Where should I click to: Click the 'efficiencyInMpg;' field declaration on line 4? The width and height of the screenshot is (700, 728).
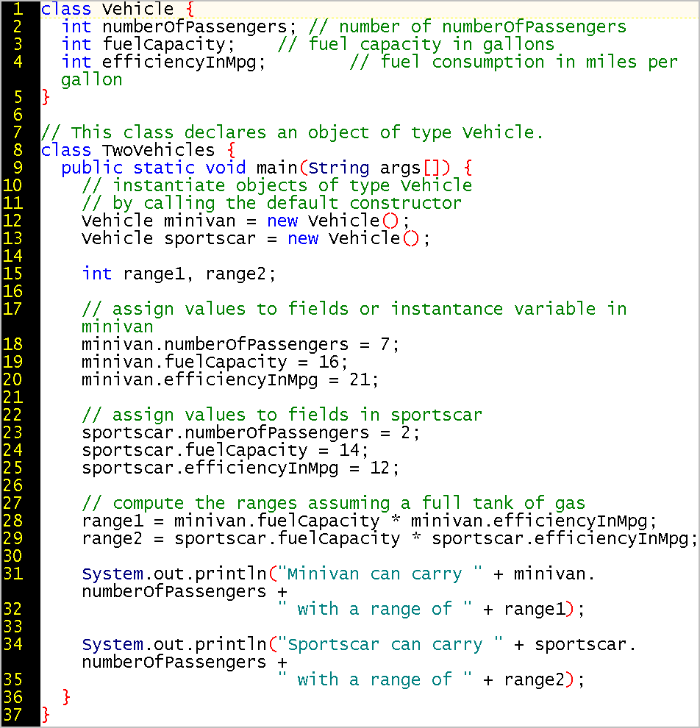click(x=184, y=63)
